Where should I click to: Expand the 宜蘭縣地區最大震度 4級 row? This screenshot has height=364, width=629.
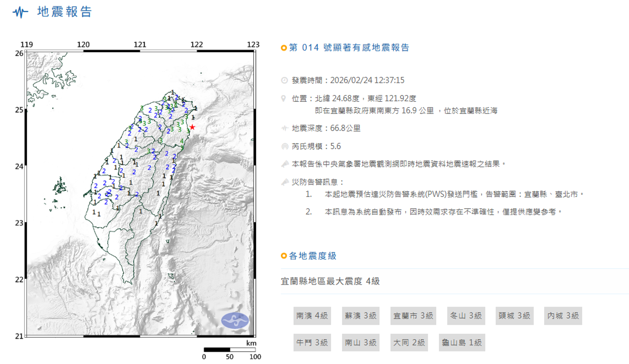[330, 281]
